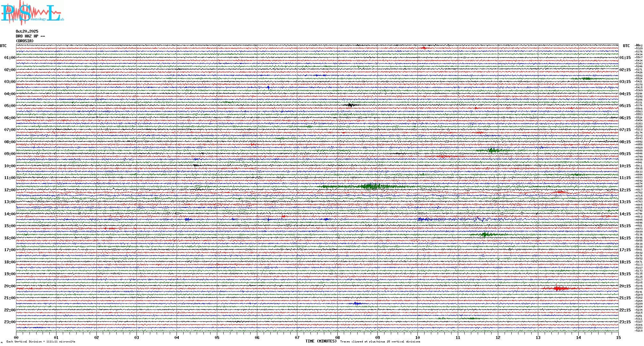
Task: Click minute 09 tick label on bottom axis
Action: coord(377,337)
